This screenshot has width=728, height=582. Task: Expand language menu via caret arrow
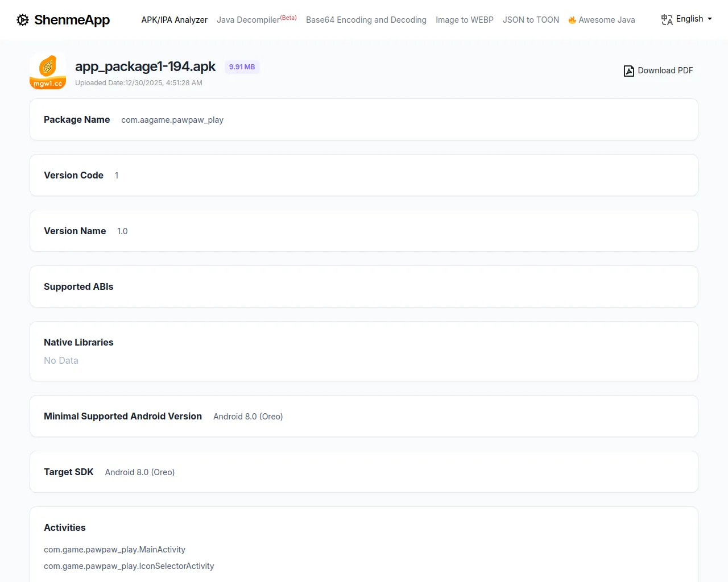pos(710,19)
